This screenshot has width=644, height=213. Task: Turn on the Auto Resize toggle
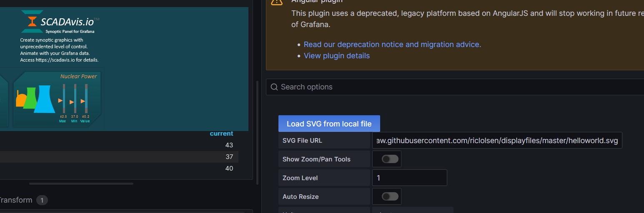[x=390, y=196]
